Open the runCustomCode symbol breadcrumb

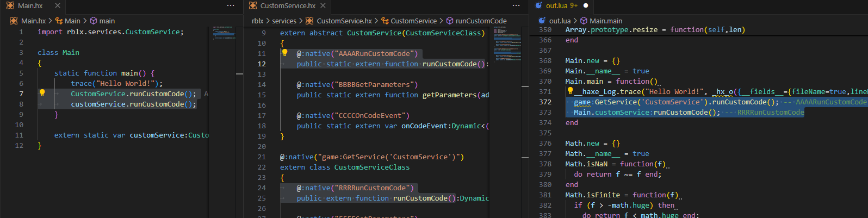476,21
